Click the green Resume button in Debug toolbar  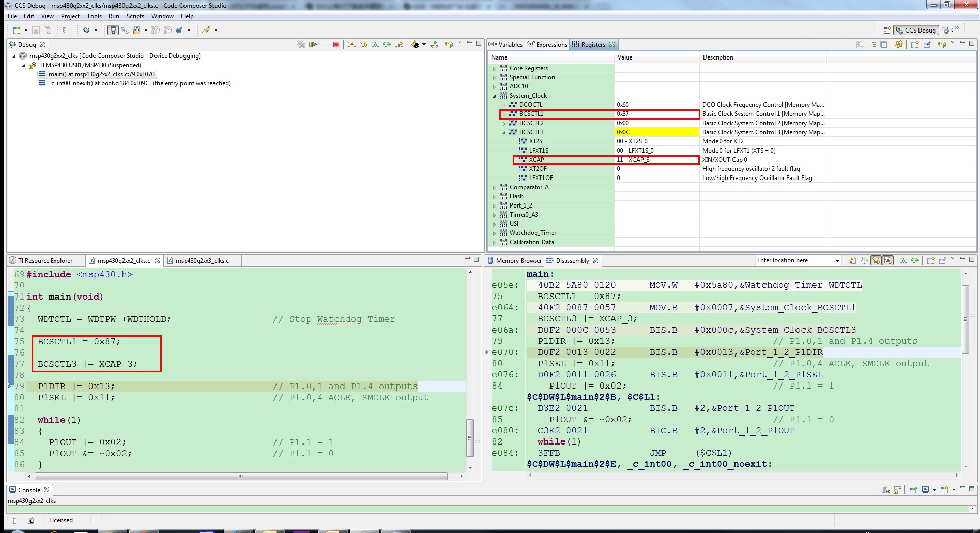tap(313, 45)
